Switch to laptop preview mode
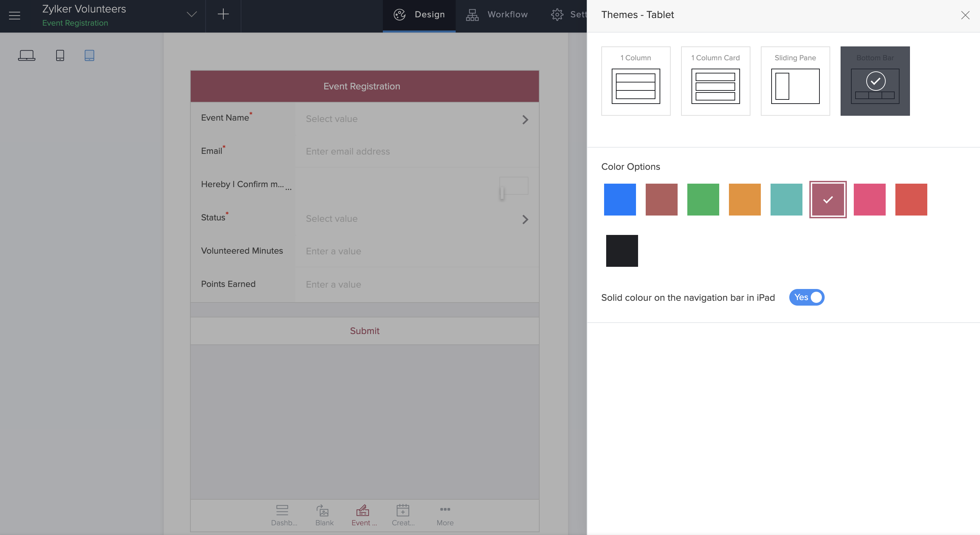The image size is (980, 535). coord(27,55)
